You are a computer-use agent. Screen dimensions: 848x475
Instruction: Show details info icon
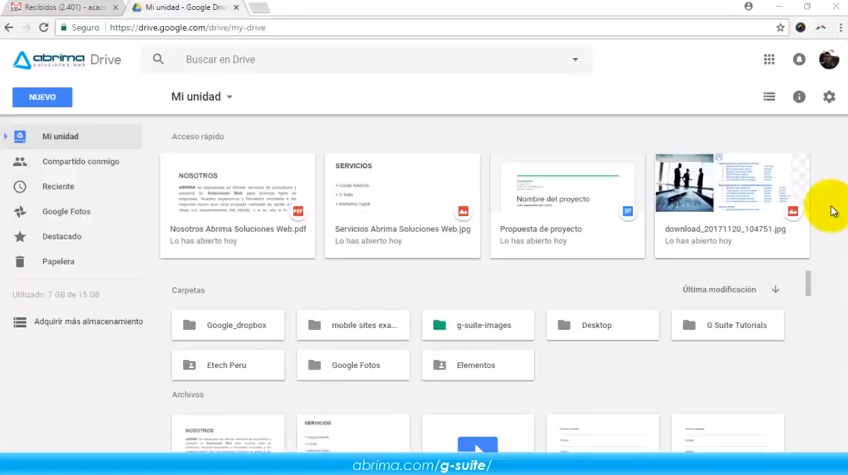[799, 97]
